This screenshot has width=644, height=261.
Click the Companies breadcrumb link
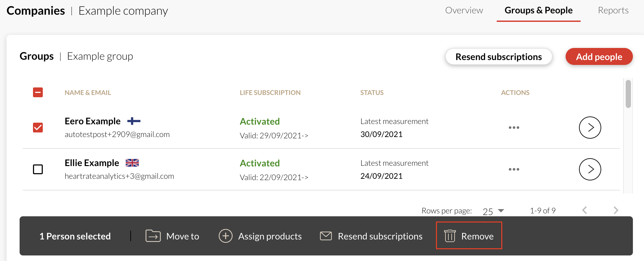36,11
